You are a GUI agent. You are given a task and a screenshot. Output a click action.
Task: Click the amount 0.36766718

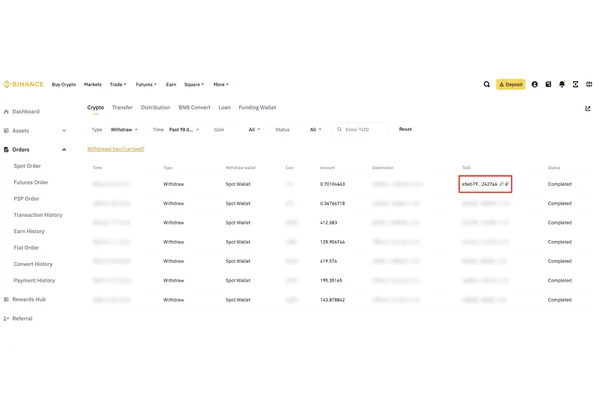click(x=332, y=204)
